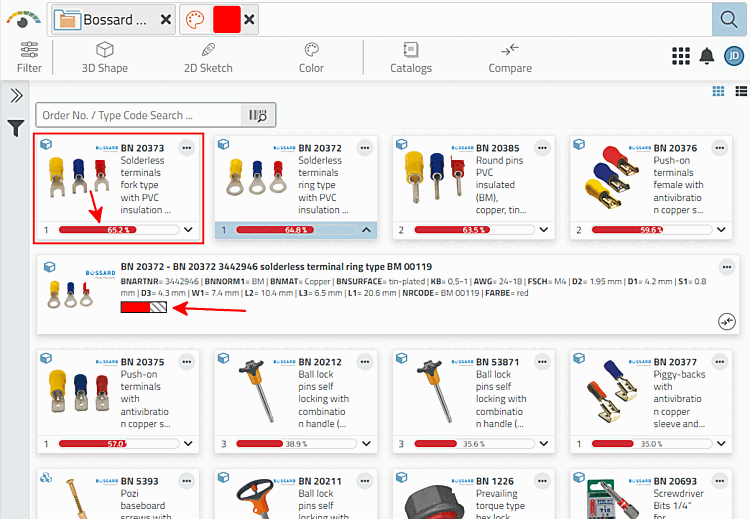Open more options for BN 20377
Image resolution: width=750 pixels, height=519 pixels.
719,362
